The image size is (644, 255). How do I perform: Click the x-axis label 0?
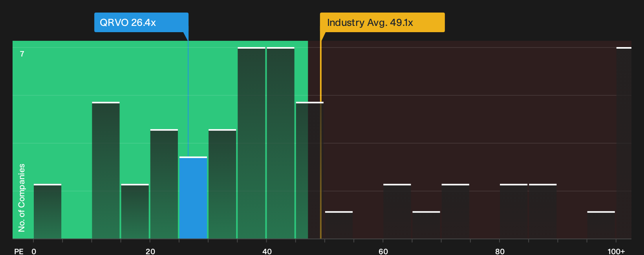pyautogui.click(x=34, y=251)
